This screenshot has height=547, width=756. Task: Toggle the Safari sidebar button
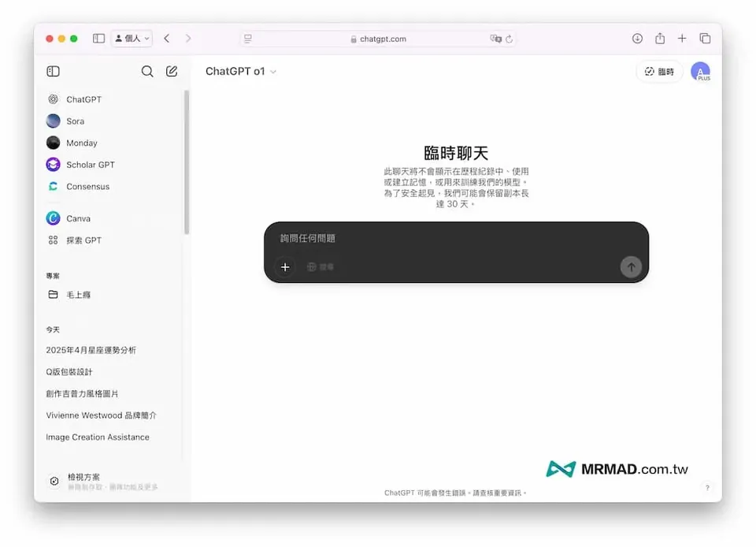(98, 39)
